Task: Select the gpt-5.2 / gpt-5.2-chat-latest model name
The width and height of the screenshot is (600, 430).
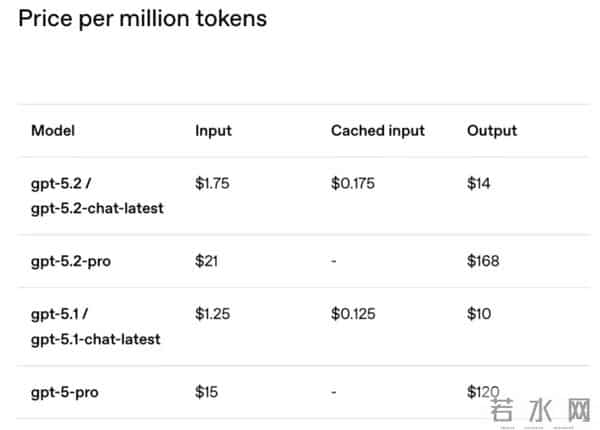Action: pyautogui.click(x=96, y=196)
